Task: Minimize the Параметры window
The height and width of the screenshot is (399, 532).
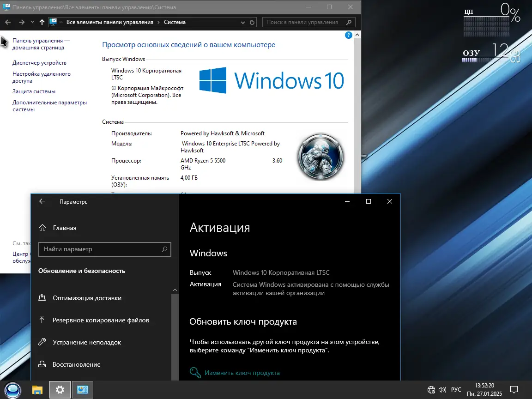Action: coord(347,201)
